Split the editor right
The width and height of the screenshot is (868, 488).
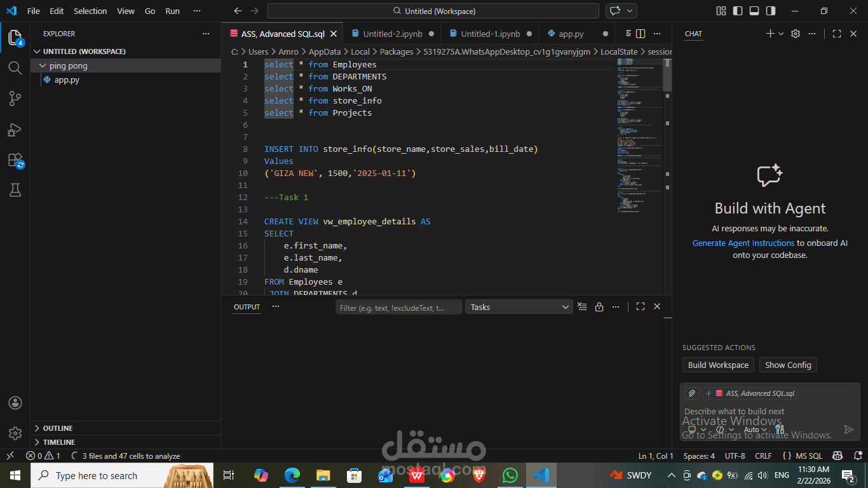point(641,34)
